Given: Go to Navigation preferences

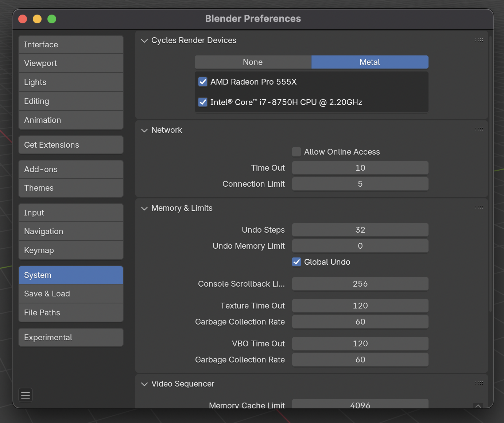Looking at the screenshot, I should point(71,231).
